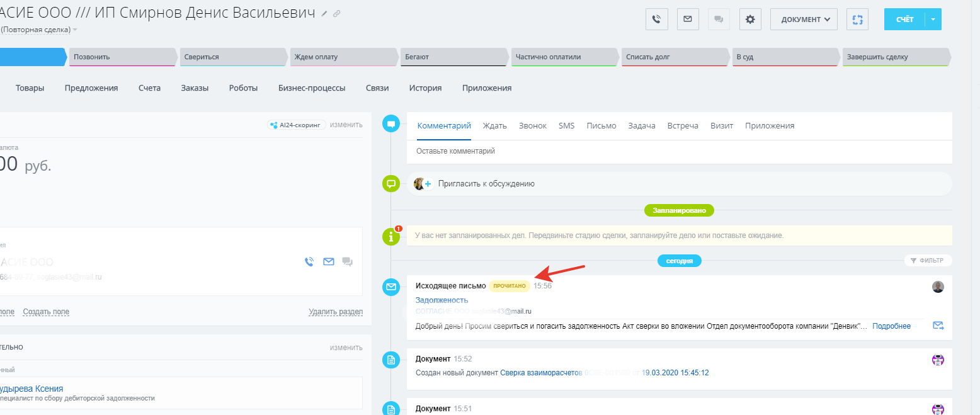This screenshot has height=415, width=980.
Task: Click the company card envelope icon
Action: pyautogui.click(x=328, y=262)
